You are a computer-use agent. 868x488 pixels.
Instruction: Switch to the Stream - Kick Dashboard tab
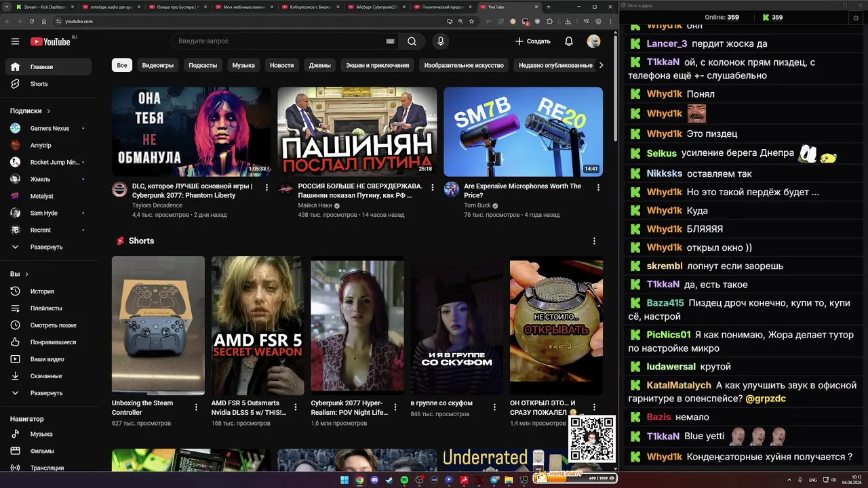point(45,7)
